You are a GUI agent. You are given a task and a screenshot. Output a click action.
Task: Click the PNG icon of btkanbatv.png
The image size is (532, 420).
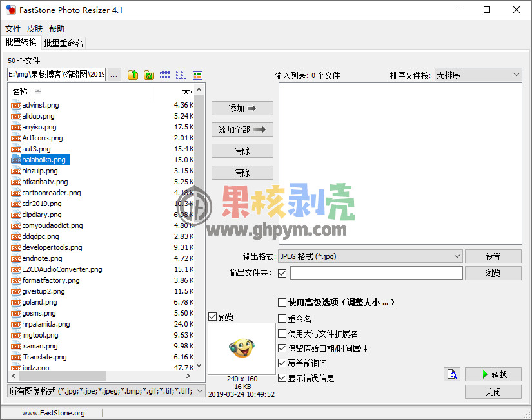16,182
